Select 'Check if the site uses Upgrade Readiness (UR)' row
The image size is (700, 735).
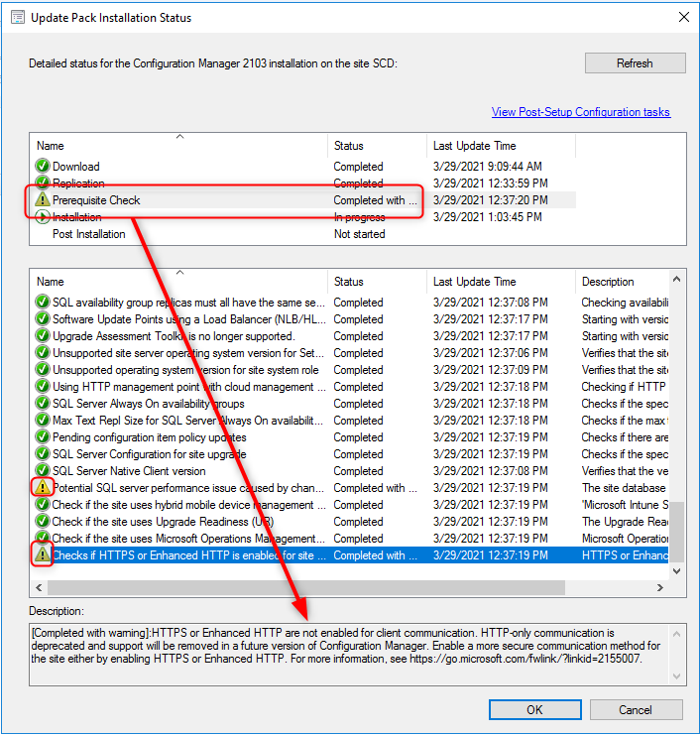350,522
